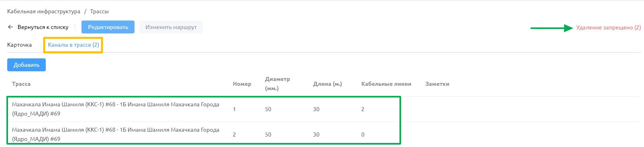Click the Изменить маршрут button
644x147 pixels.
(171, 27)
